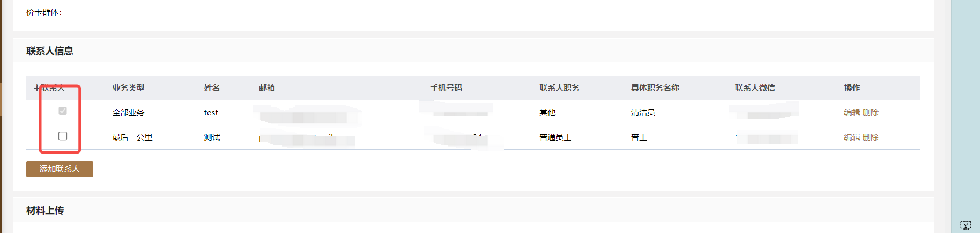Screen dimensions: 980x233
Task: Delete the 测试 contact row
Action: 871,137
